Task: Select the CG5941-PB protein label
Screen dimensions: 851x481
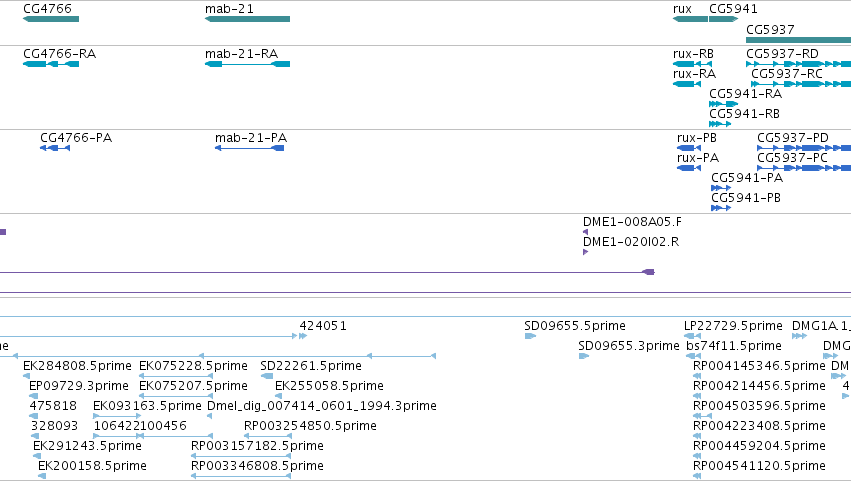Action: (x=746, y=198)
